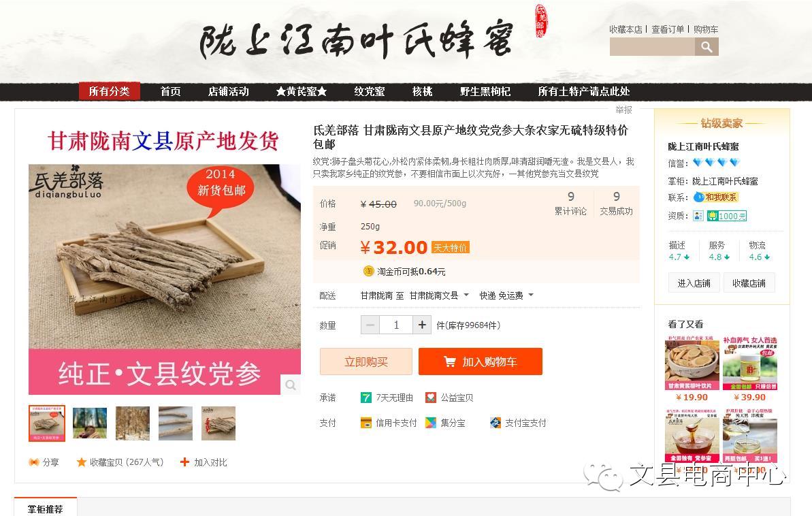Expand the 甘肃陇南文县 destination dropdown
Viewport: 812px width, 516px height.
[x=439, y=295]
